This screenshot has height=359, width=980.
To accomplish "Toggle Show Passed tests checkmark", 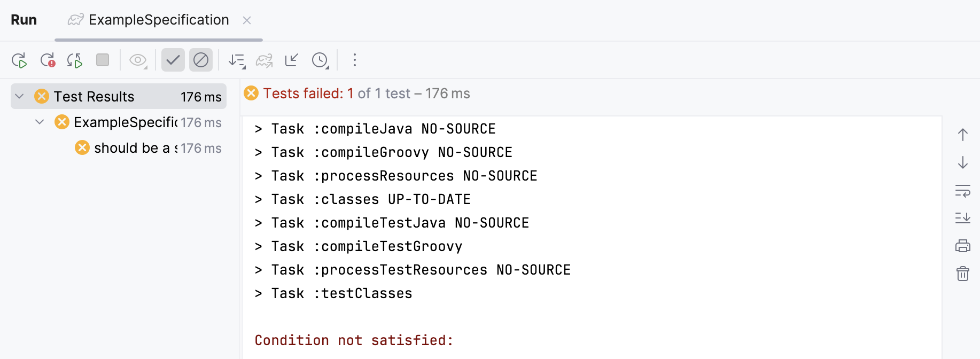I will coord(173,60).
